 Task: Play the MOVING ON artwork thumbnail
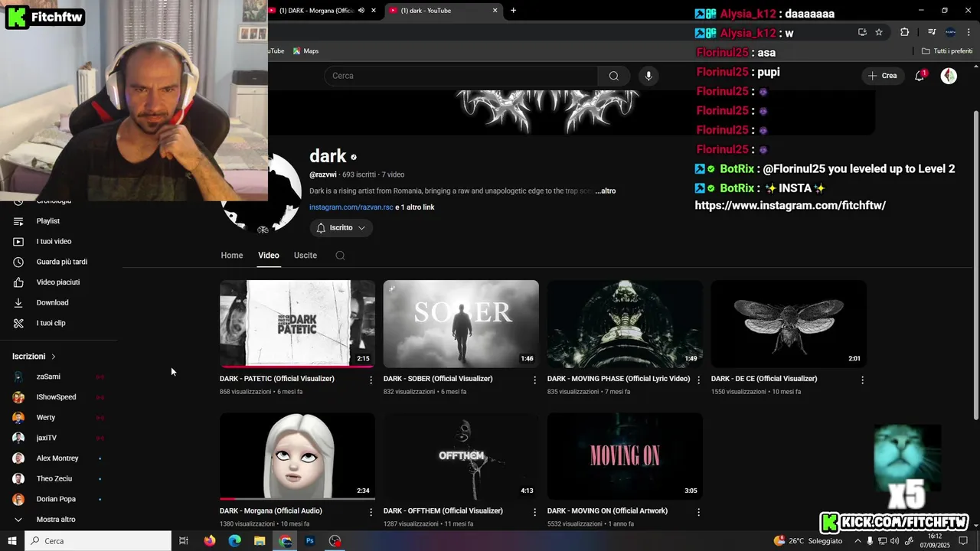[625, 457]
